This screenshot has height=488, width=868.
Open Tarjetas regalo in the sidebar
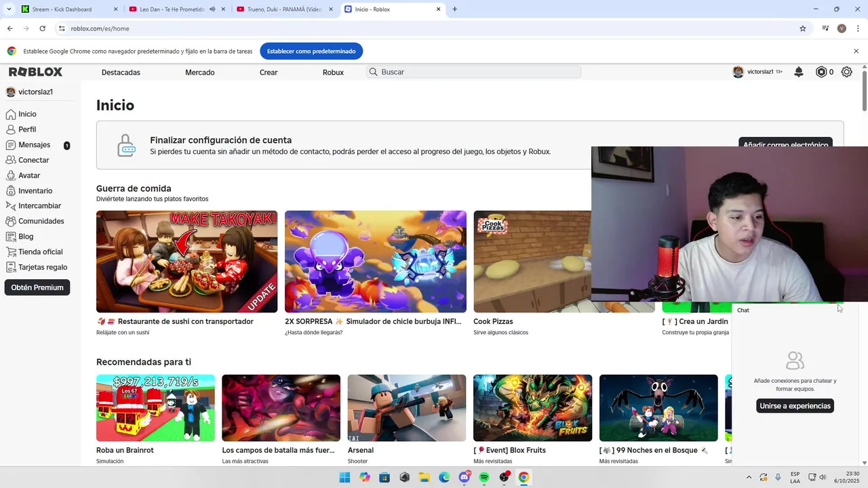[x=43, y=267]
